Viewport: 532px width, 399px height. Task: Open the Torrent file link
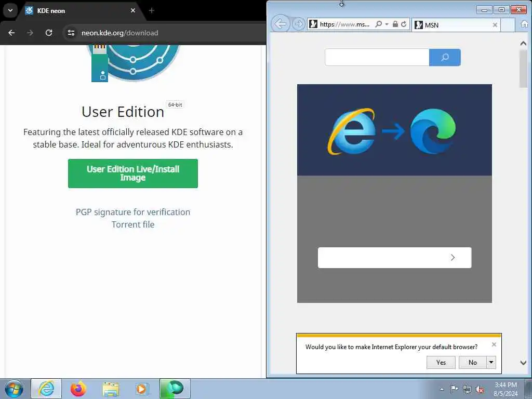[132, 224]
